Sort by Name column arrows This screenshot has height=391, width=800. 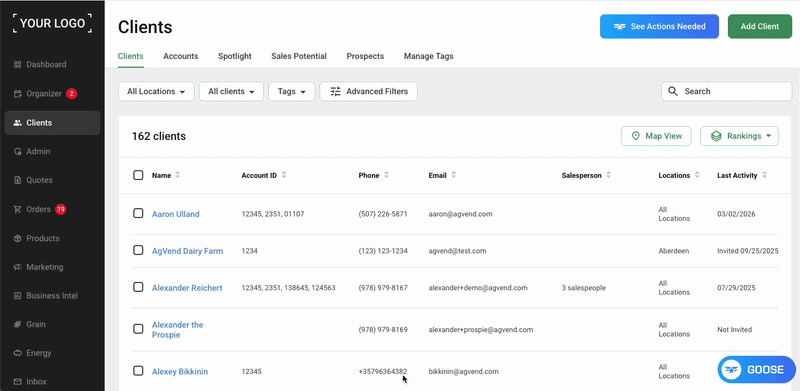178,175
